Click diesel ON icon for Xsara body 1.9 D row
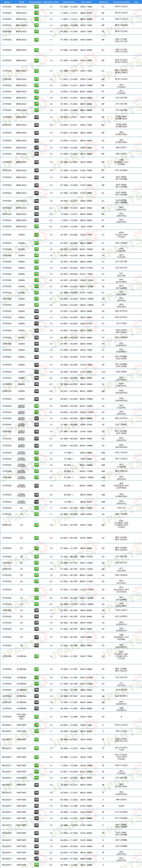Screen dimensions: 142x868 point(36,372)
